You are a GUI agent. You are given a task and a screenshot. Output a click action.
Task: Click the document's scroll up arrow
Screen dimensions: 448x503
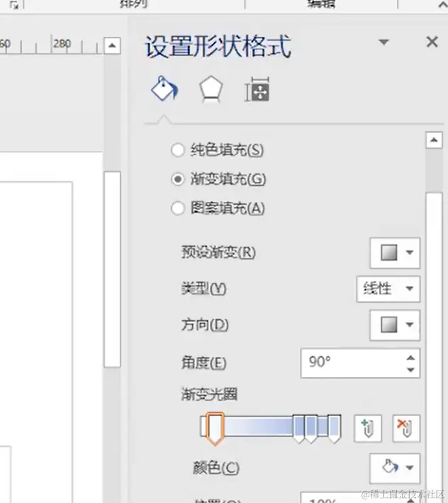(x=112, y=45)
